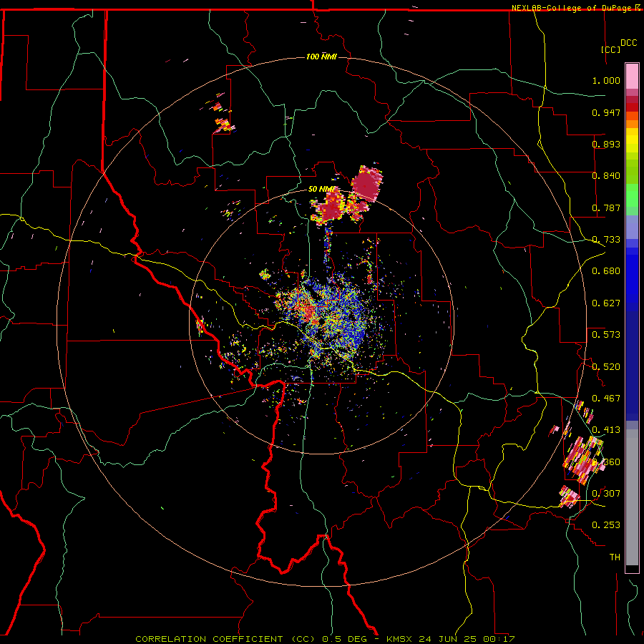Select the 0.787 legend value
The height and width of the screenshot is (644, 644).
[x=606, y=208]
